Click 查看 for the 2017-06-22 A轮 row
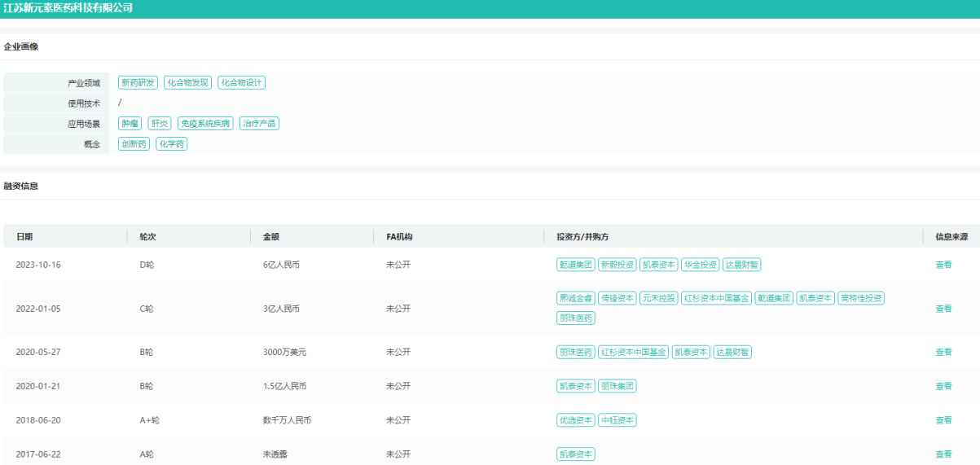Screen dimensions: 980x465 pyautogui.click(x=943, y=454)
